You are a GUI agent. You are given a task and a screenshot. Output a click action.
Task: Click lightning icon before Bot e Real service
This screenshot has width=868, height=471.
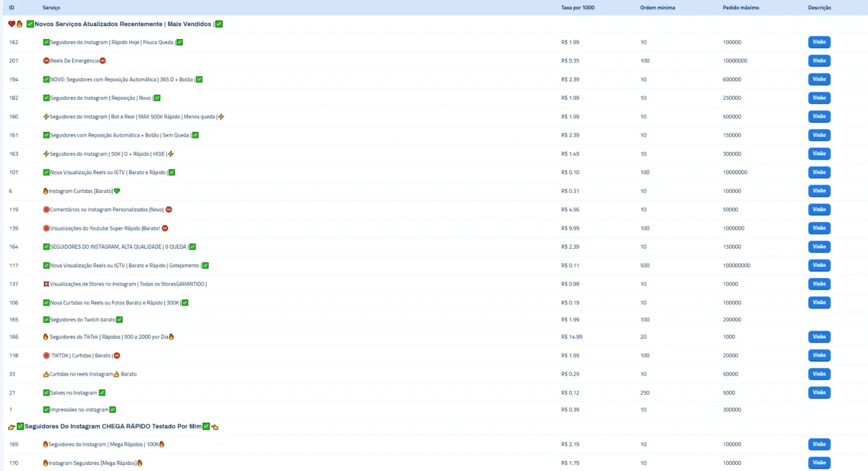click(46, 117)
